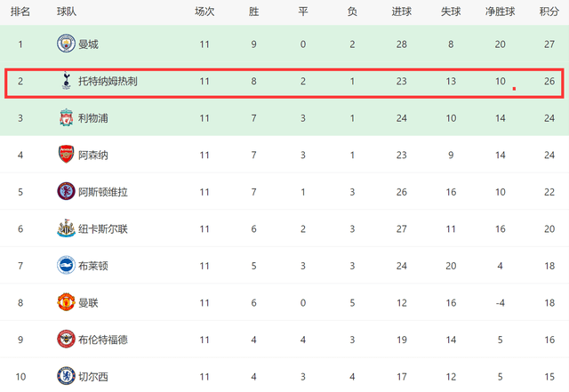The image size is (569, 392).
Task: Open the 布伦特福德 team name
Action: pyautogui.click(x=103, y=340)
